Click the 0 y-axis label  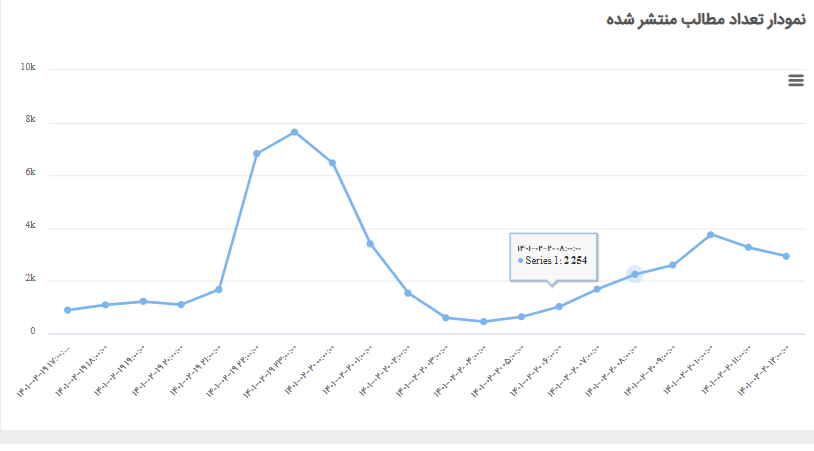(x=33, y=331)
